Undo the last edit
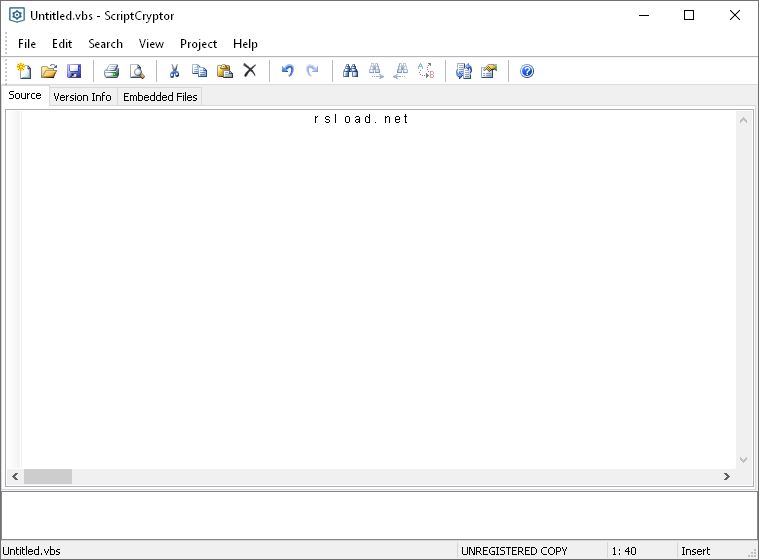759x560 pixels. 288,71
